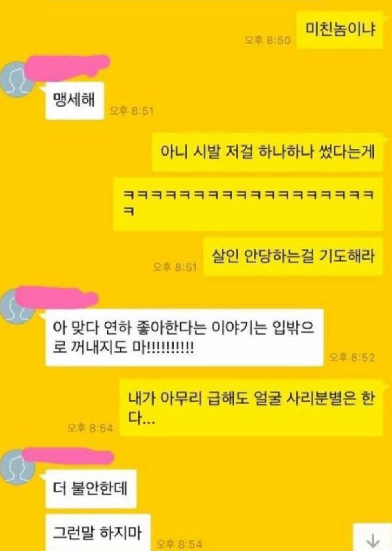Image resolution: width=392 pixels, height=551 pixels.
Task: Tap the 오후 8:54 timestamp beside 그런말 하지마
Action: [179, 544]
